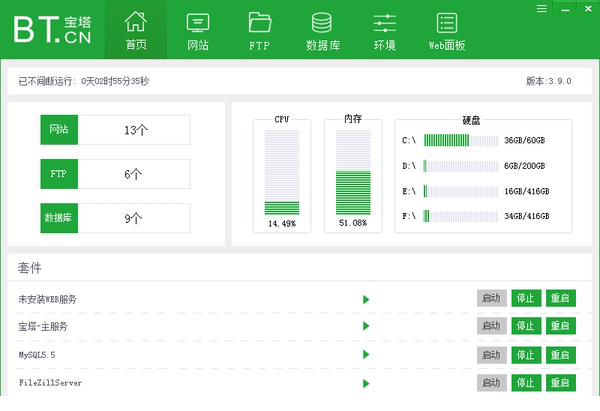Open the hamburger menu in title bar
The height and width of the screenshot is (411, 600).
[x=541, y=8]
